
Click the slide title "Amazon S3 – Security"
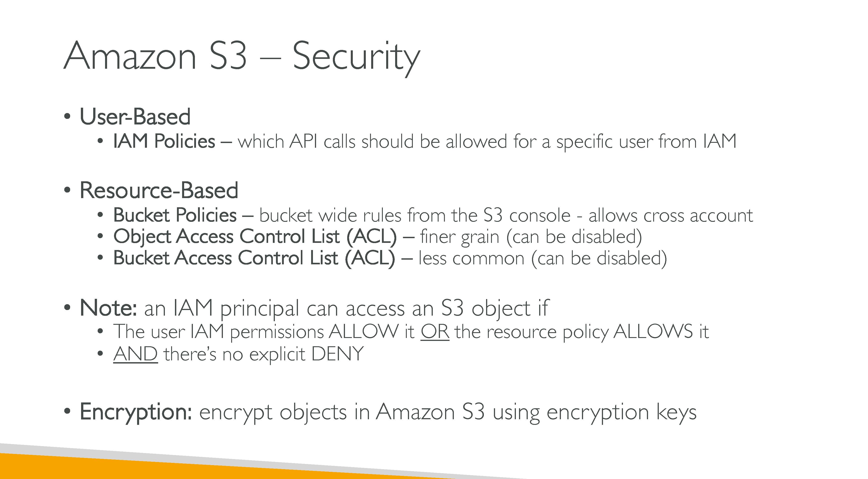241,56
